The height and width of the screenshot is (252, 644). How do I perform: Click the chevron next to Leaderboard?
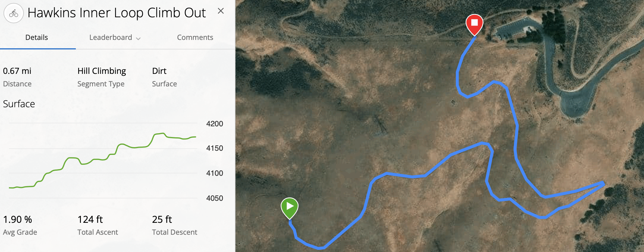click(138, 38)
